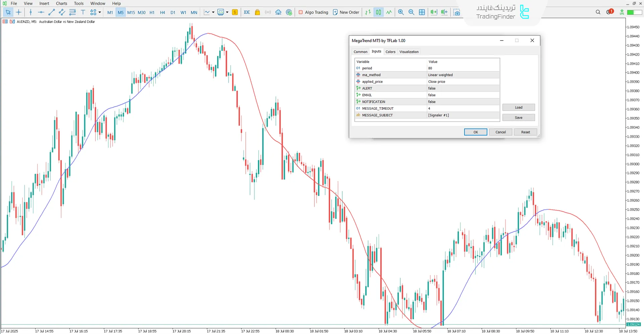This screenshot has height=334, width=644.
Task: Click the zoom out magnifier icon
Action: tap(411, 12)
